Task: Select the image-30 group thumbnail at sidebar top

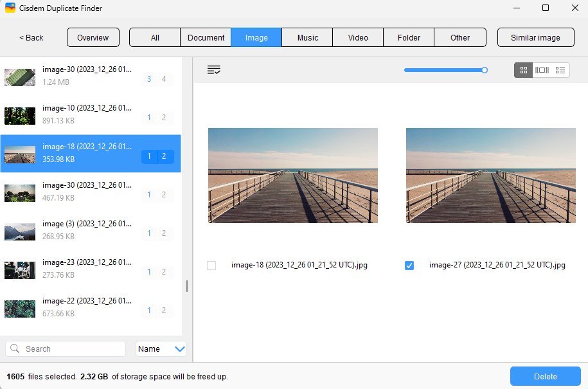Action: 19,76
